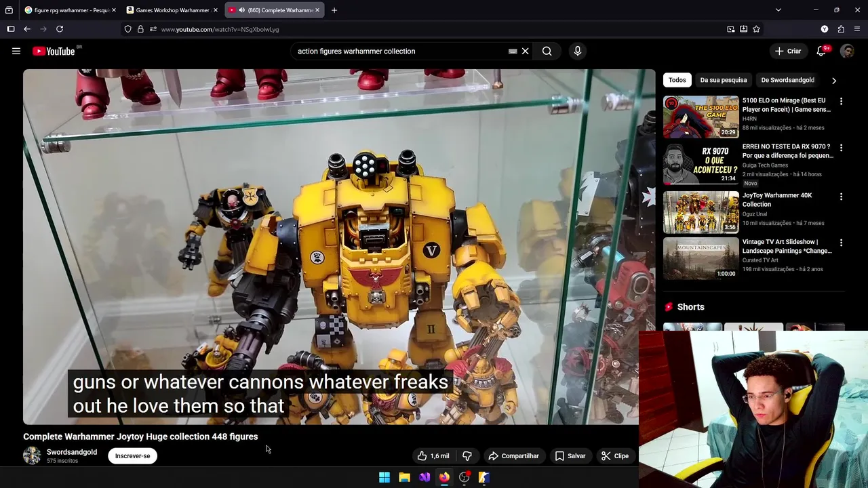
Task: Open Firefox View icon in tab bar
Action: 9,10
